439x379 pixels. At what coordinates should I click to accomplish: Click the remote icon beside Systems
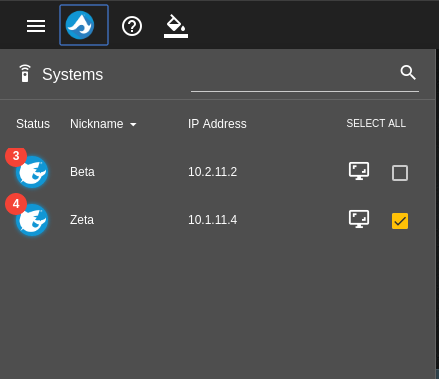click(x=25, y=73)
